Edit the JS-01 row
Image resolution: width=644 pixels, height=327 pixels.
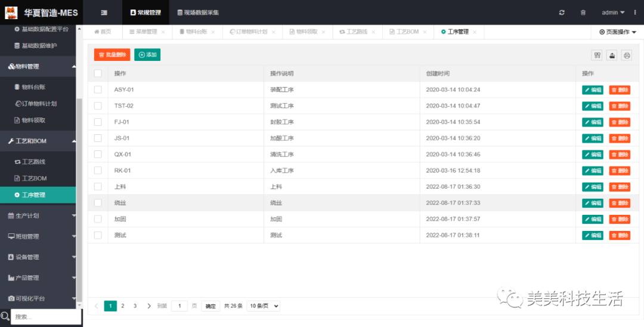point(593,138)
